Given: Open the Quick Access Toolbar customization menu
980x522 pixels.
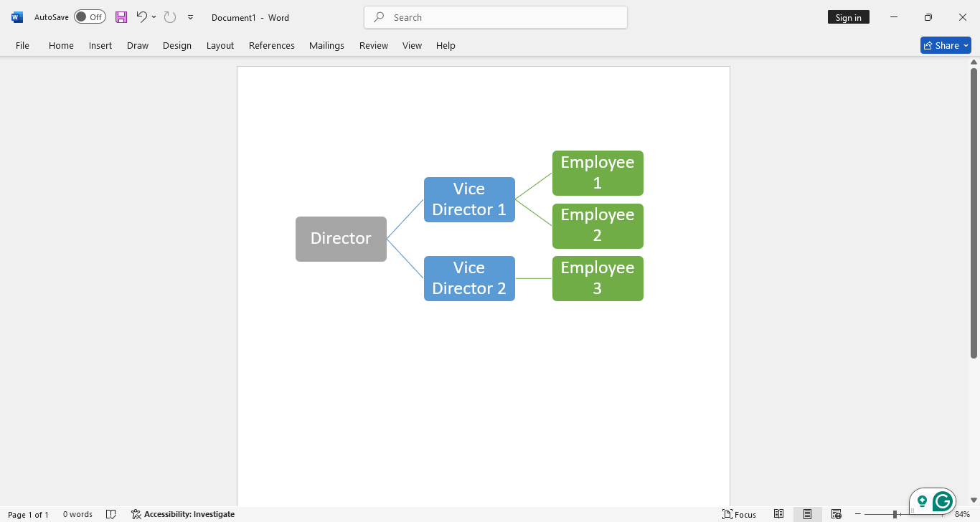Looking at the screenshot, I should pos(190,17).
